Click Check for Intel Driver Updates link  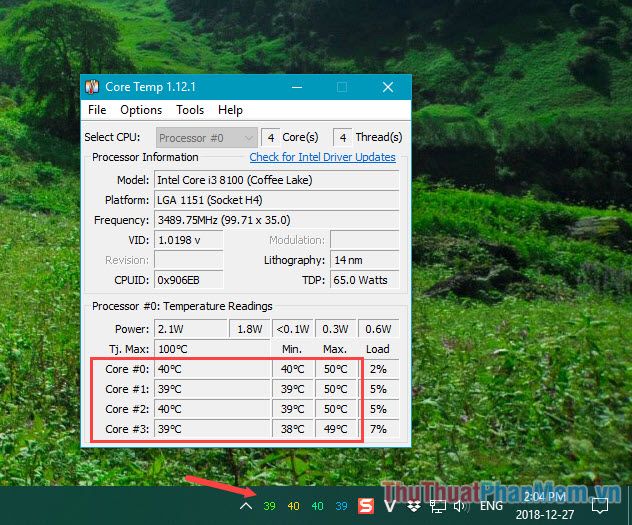[322, 157]
